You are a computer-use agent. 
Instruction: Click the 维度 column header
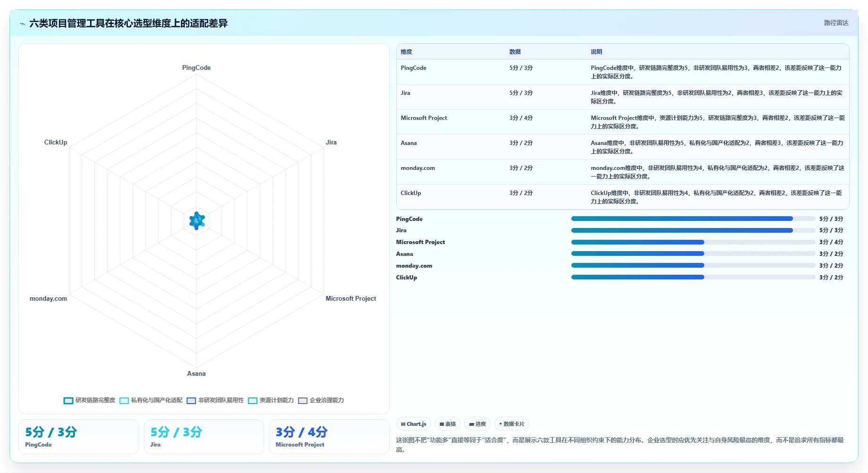pyautogui.click(x=406, y=52)
